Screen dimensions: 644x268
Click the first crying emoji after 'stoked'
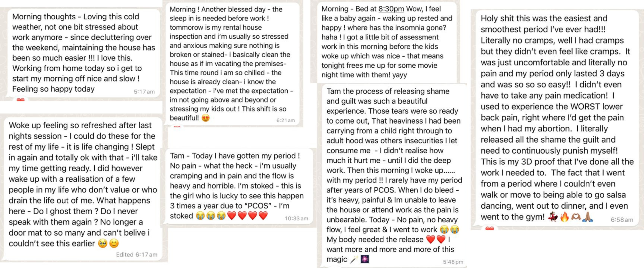(200, 216)
